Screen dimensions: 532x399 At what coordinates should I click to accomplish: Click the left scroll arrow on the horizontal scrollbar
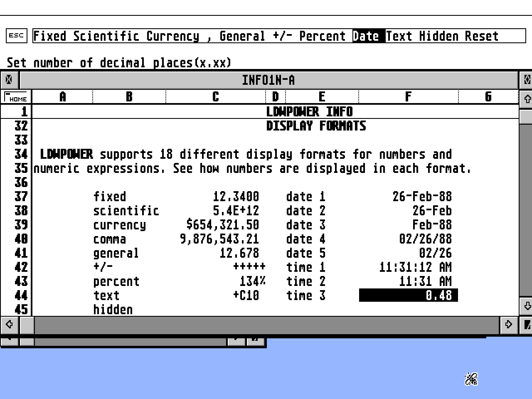pos(10,325)
